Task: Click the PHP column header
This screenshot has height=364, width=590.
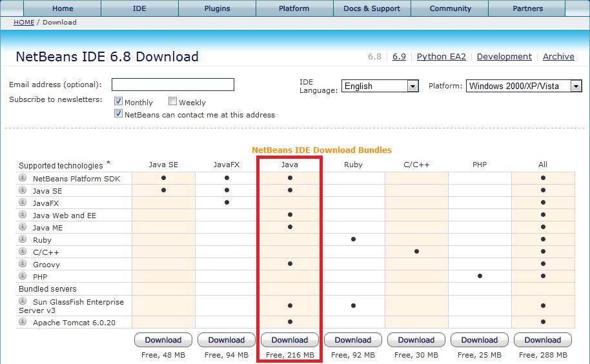Action: coord(480,165)
